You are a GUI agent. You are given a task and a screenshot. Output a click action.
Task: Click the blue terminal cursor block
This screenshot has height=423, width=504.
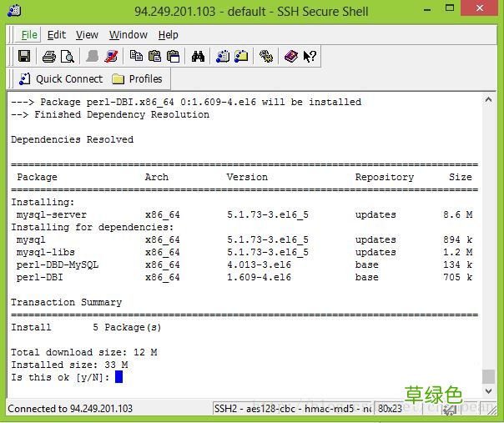pos(119,377)
